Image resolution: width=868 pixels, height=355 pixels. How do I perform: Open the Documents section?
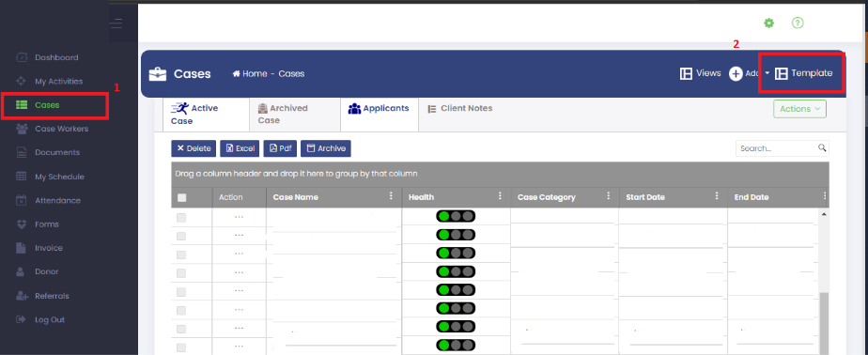click(57, 153)
